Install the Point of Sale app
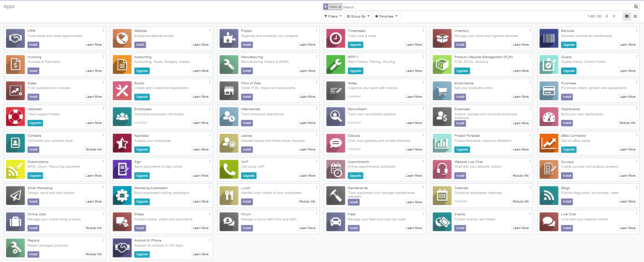Screen dimensions: 644x262 (x=247, y=97)
